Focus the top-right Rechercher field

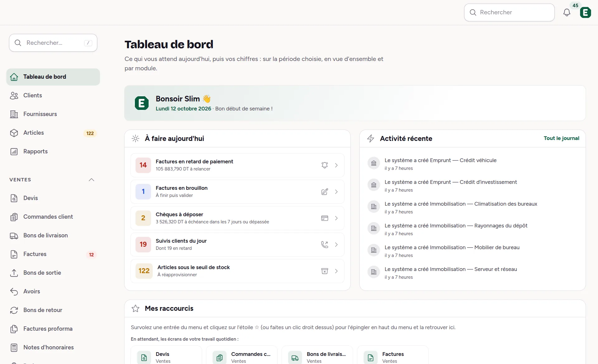click(x=509, y=12)
